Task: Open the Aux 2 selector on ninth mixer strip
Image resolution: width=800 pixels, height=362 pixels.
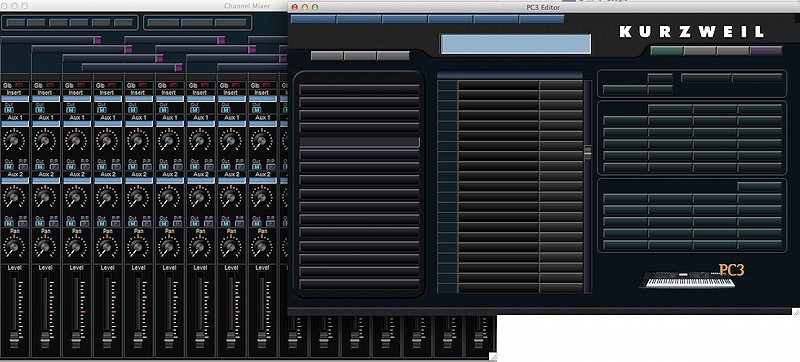Action: pyautogui.click(x=263, y=180)
